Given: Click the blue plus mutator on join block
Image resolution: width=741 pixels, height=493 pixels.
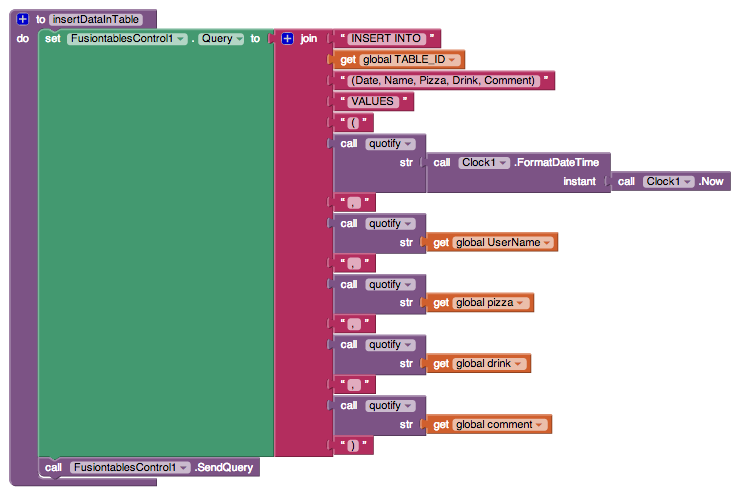Looking at the screenshot, I should [287, 38].
